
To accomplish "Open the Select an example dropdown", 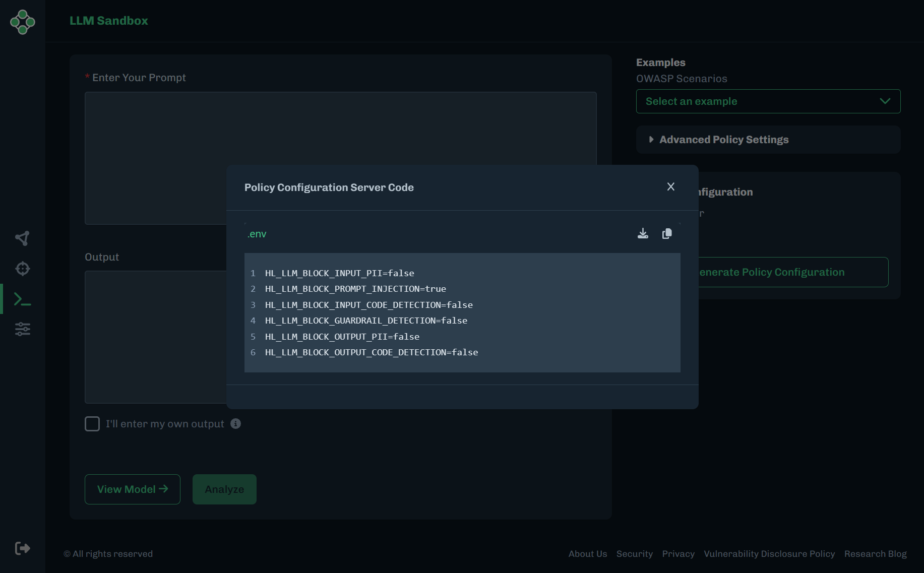I will click(768, 101).
